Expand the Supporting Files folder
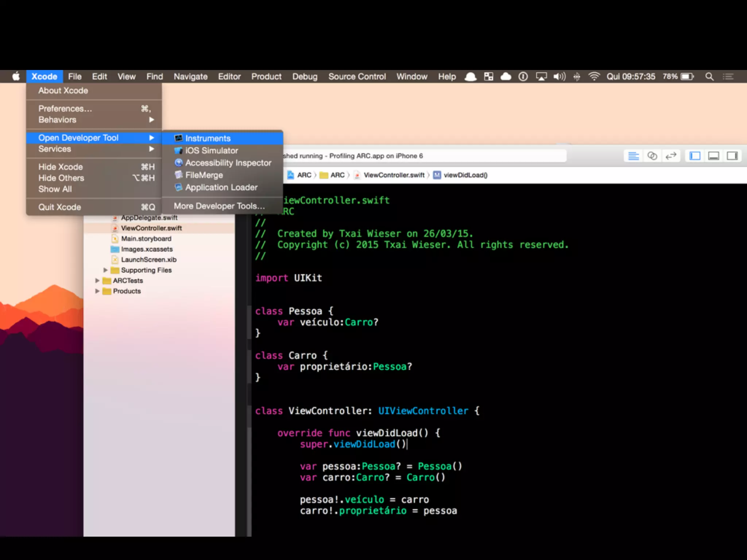 [x=105, y=270]
